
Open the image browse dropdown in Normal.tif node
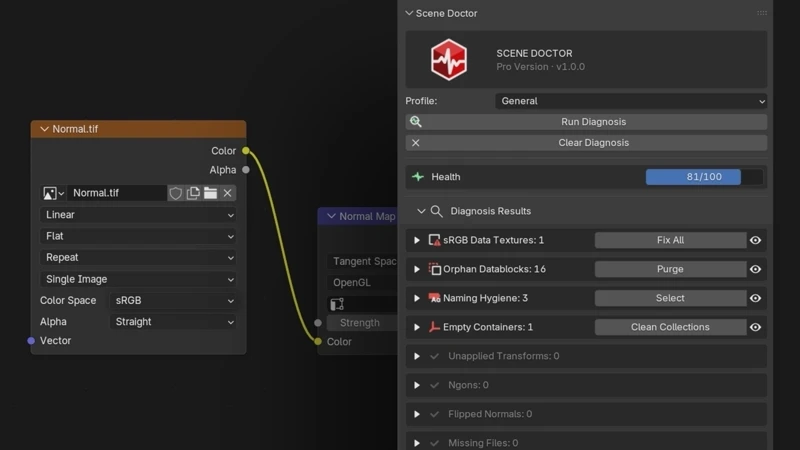coord(53,193)
